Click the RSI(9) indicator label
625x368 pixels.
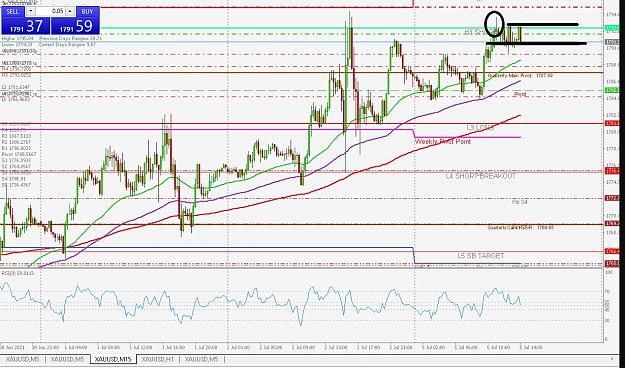coord(18,273)
